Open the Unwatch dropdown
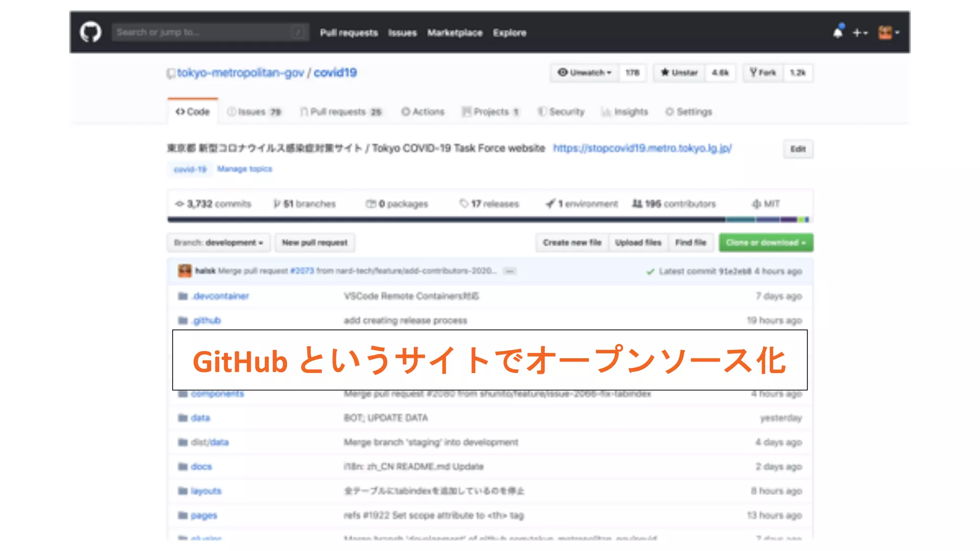This screenshot has height=551, width=980. pos(584,73)
